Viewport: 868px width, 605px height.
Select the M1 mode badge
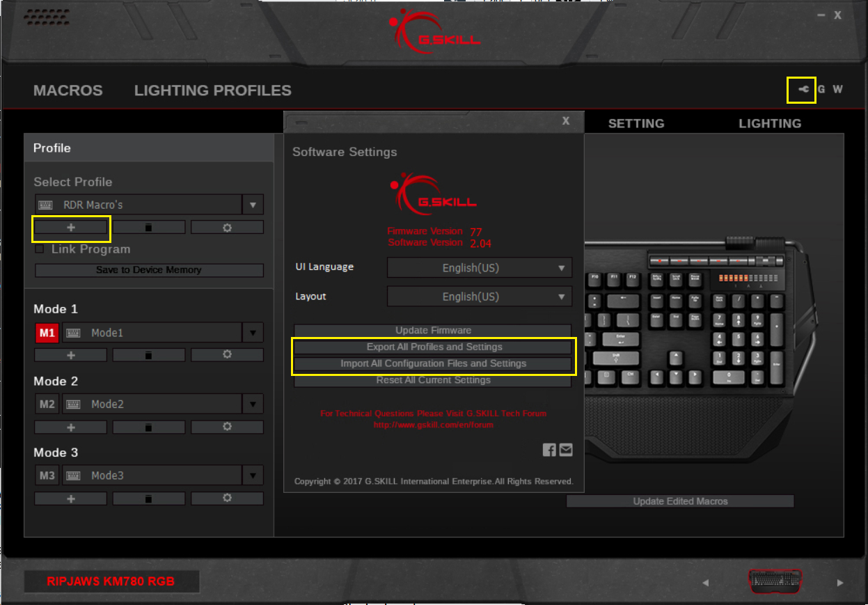(x=47, y=333)
